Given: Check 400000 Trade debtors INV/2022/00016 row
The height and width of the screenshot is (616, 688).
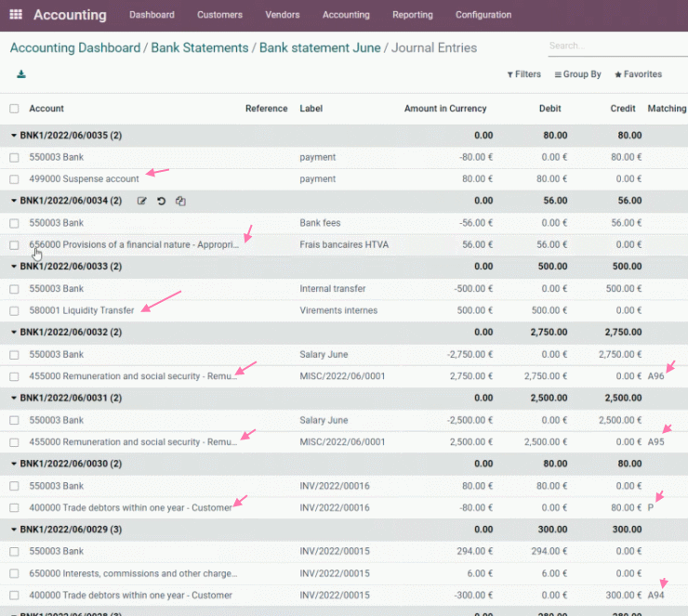Looking at the screenshot, I should click(14, 507).
